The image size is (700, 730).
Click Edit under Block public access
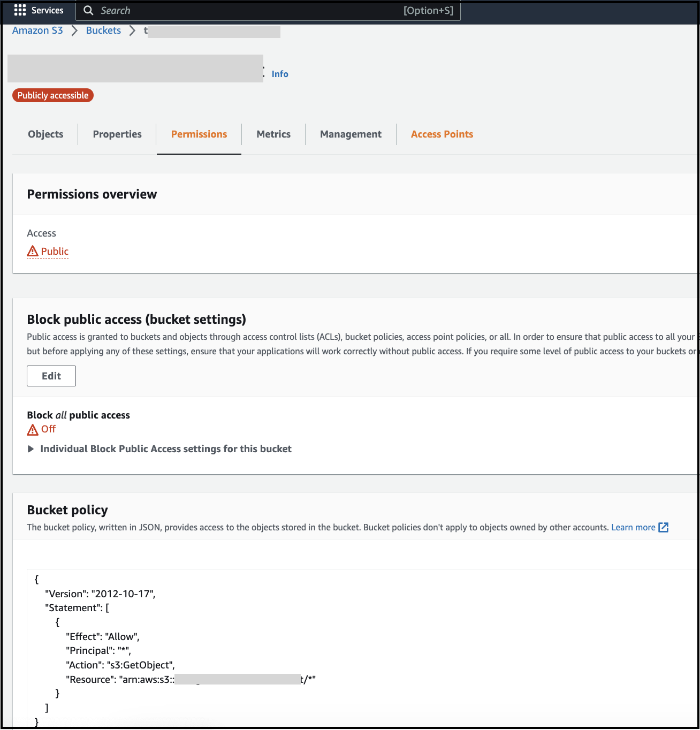pyautogui.click(x=51, y=376)
